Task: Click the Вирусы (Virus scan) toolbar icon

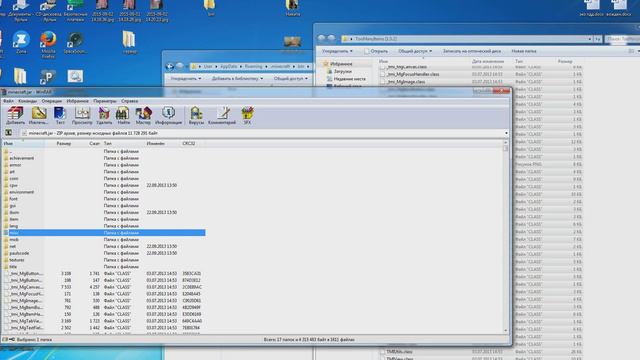Action: pos(196,116)
